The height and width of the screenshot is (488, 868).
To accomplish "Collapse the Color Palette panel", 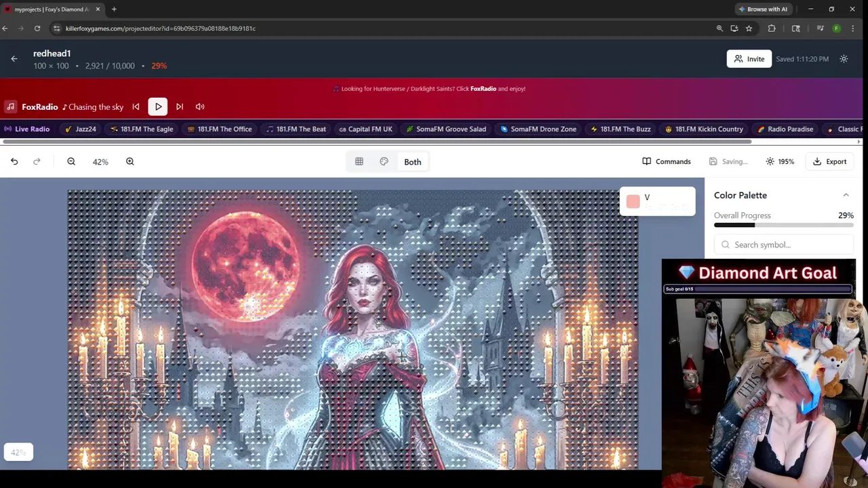I will pos(846,195).
